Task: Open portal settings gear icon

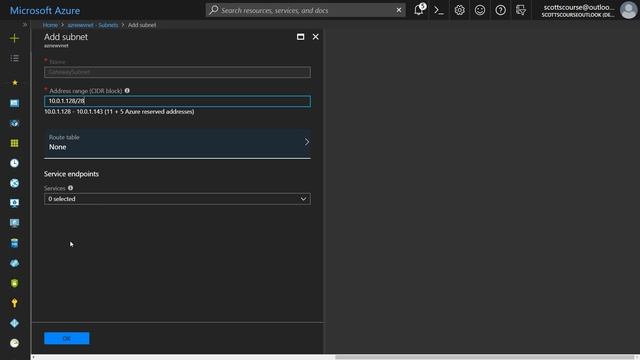Action: [459, 10]
